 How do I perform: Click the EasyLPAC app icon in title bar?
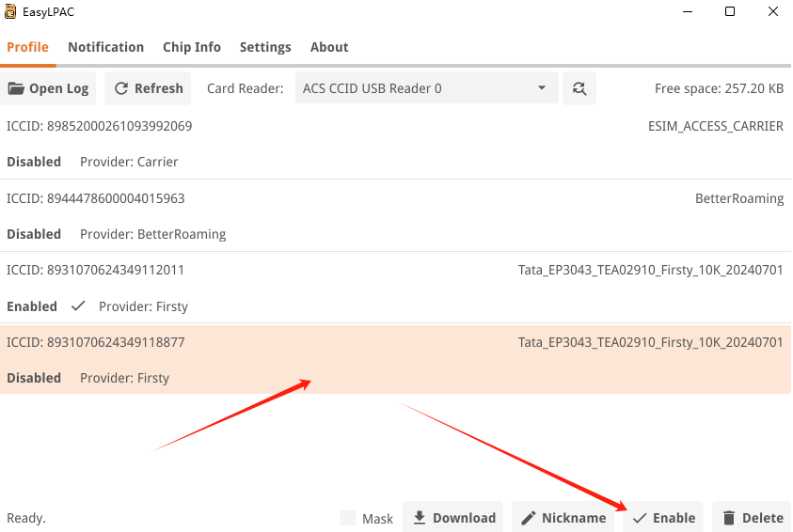click(x=11, y=12)
